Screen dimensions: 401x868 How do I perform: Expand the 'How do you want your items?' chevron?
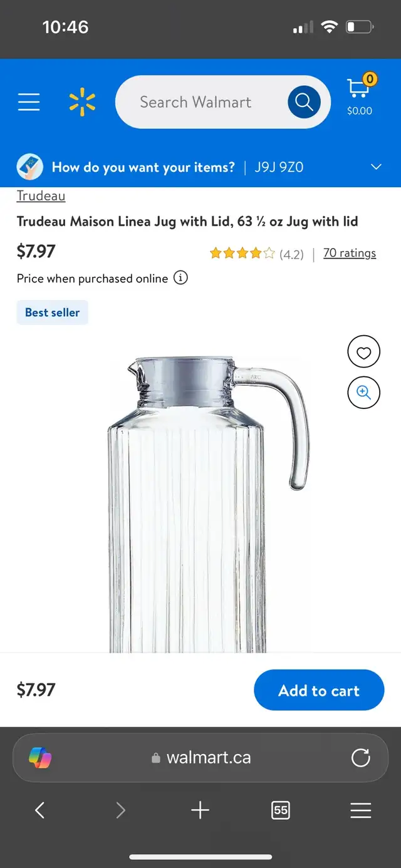point(376,167)
